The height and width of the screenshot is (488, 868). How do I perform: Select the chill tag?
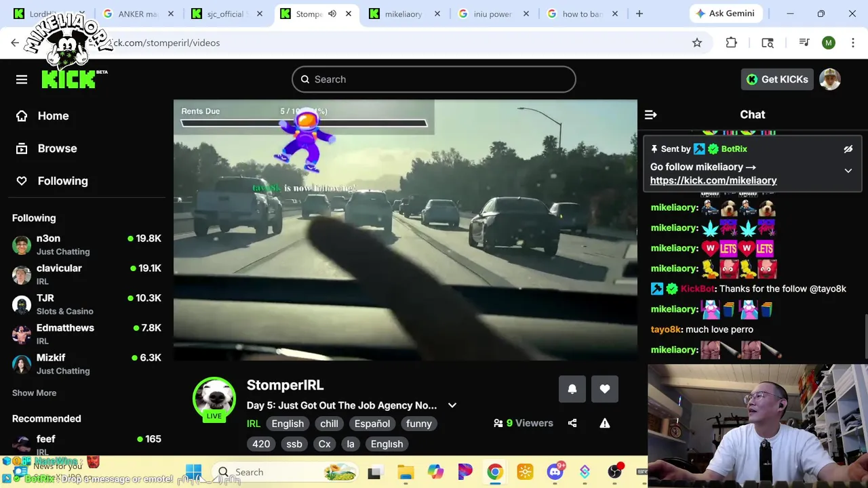[329, 424]
